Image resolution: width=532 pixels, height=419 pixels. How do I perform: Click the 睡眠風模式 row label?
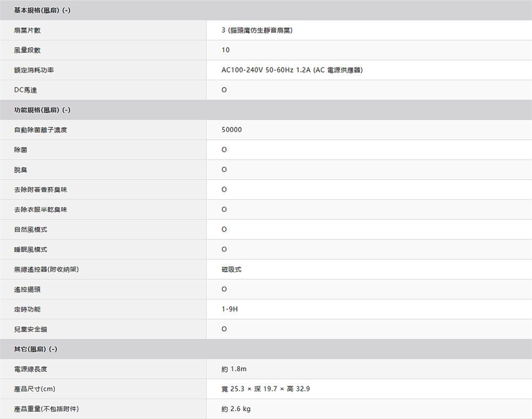[30, 249]
